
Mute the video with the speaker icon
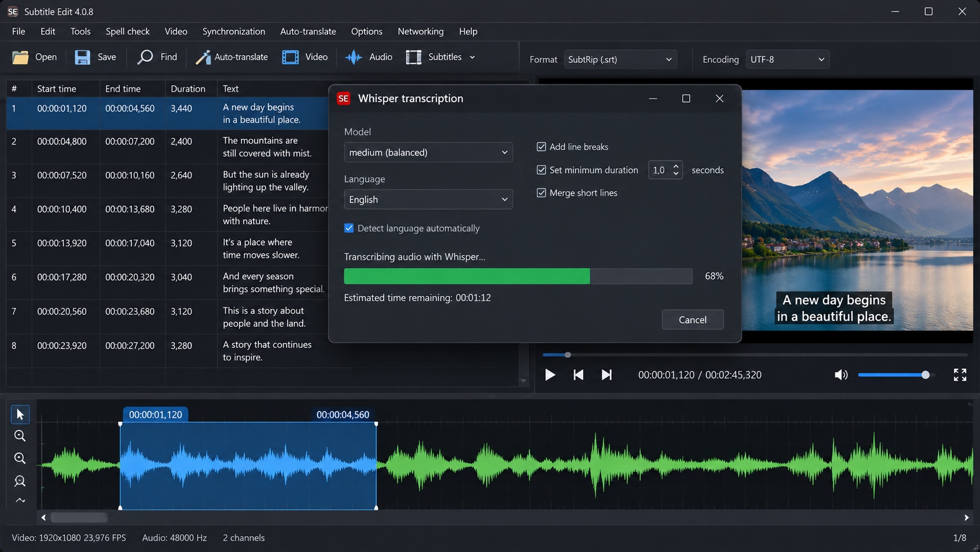[841, 375]
